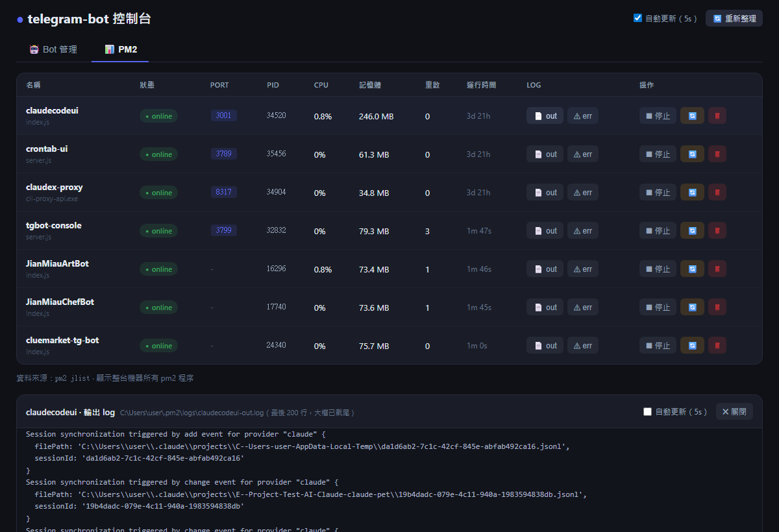Open out log for JianMiauArtBot
Image resolution: width=779 pixels, height=532 pixels.
(545, 269)
